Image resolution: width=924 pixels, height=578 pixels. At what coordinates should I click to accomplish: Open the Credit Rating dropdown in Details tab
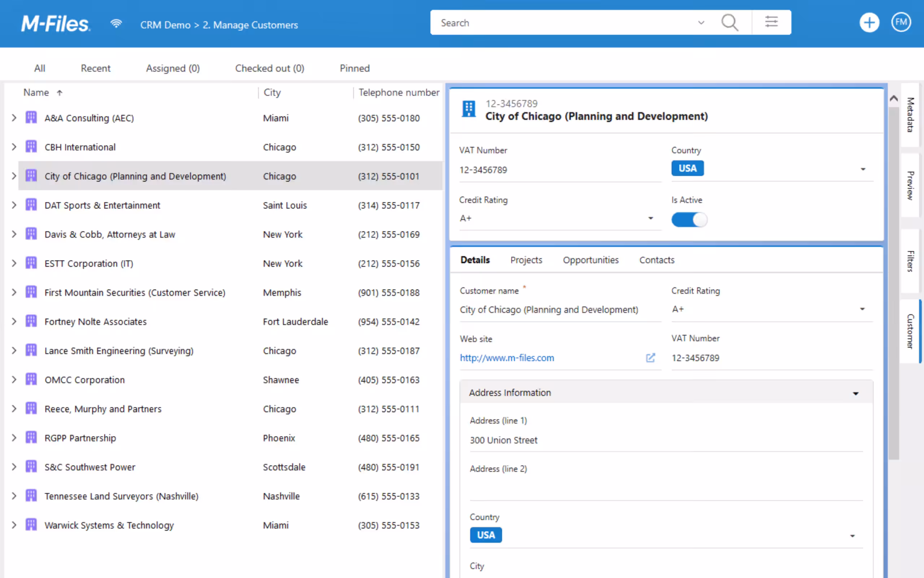[x=862, y=309]
